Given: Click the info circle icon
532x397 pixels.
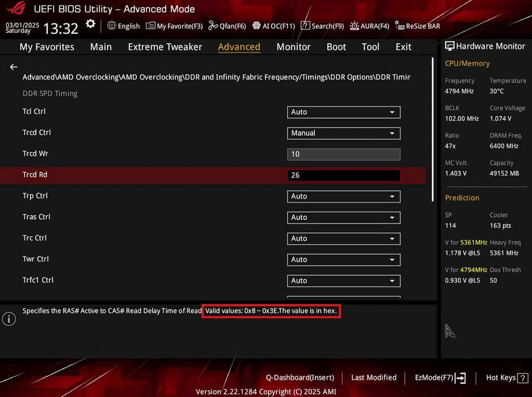Looking at the screenshot, I should tap(9, 319).
